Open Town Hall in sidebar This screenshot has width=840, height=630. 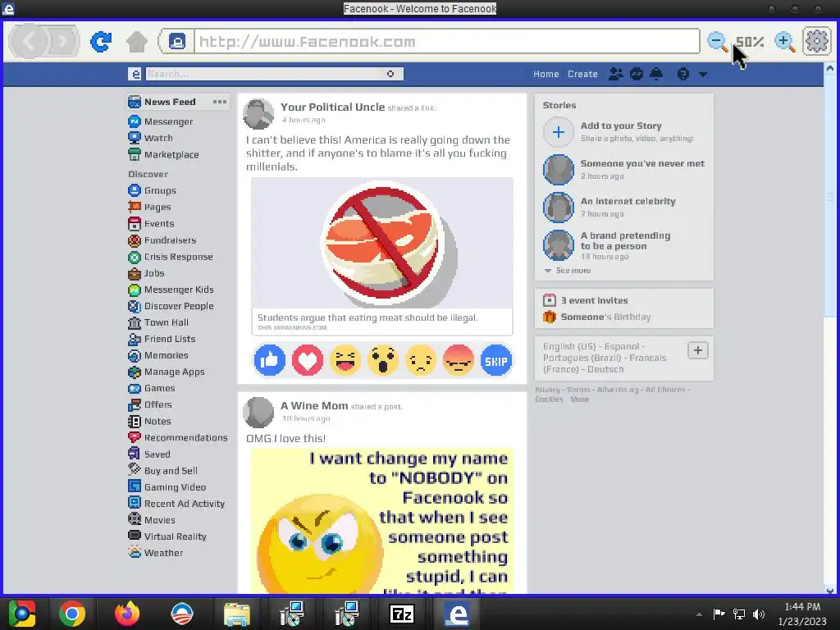pyautogui.click(x=158, y=322)
